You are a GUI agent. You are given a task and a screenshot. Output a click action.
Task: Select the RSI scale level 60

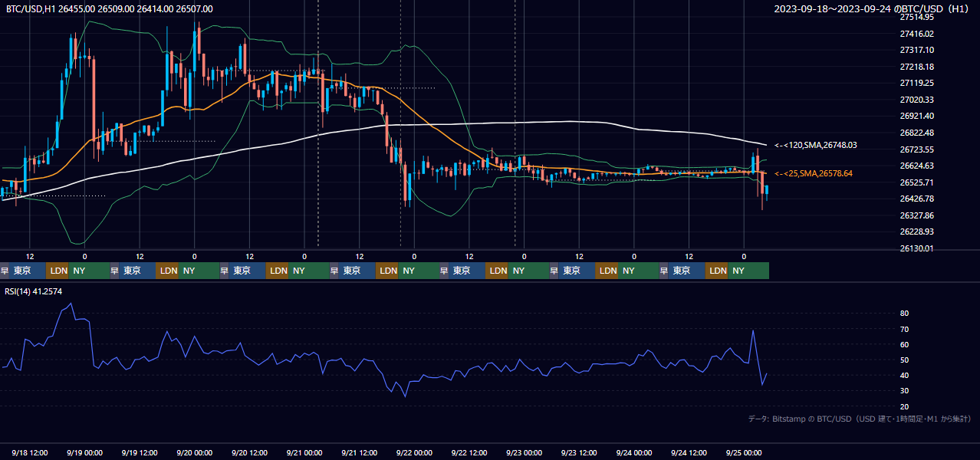(x=904, y=344)
